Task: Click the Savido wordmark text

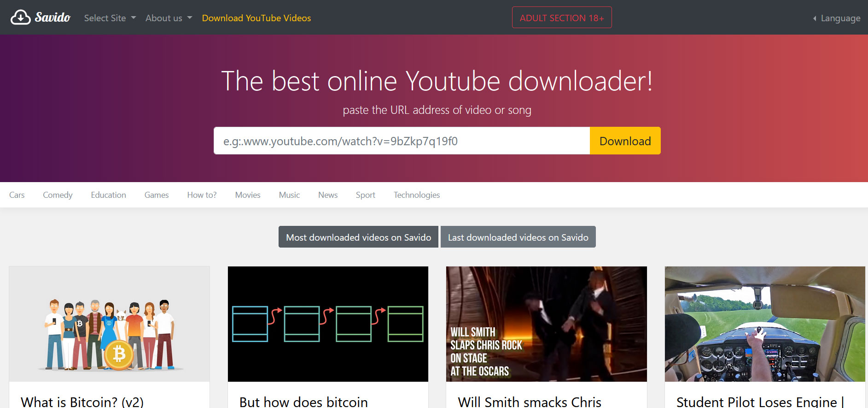Action: tap(52, 18)
